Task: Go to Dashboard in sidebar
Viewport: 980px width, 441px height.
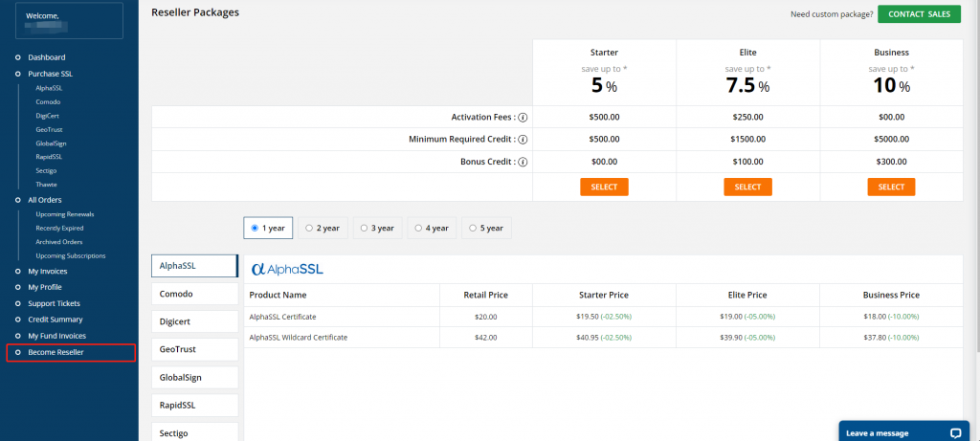Action: (47, 57)
